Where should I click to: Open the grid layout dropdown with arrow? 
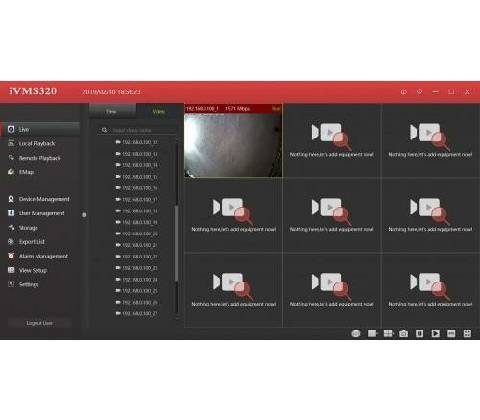[x=372, y=333]
